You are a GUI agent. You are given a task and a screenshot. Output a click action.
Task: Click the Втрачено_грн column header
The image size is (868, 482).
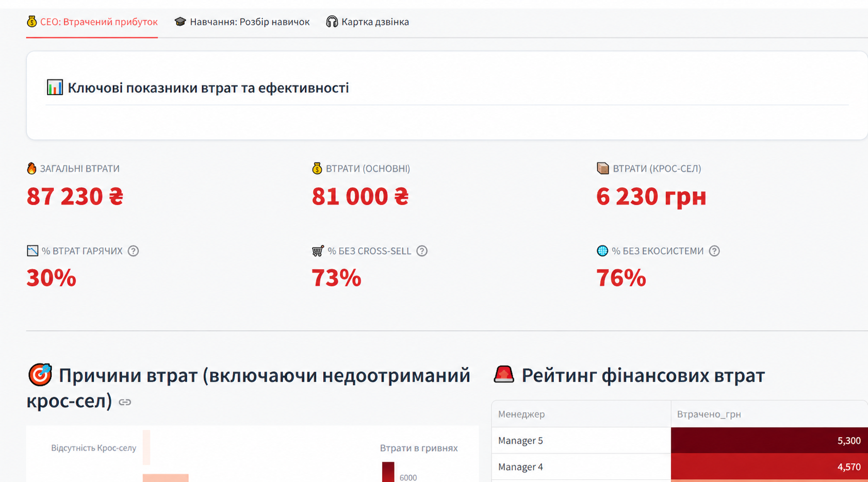pyautogui.click(x=709, y=414)
